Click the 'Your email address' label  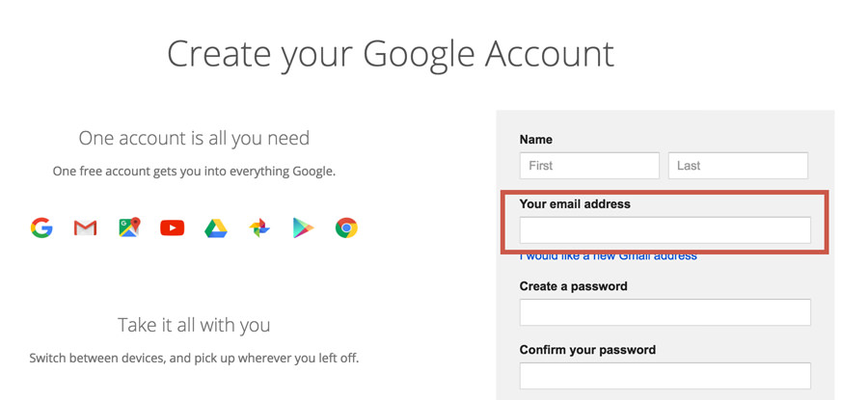click(x=575, y=204)
